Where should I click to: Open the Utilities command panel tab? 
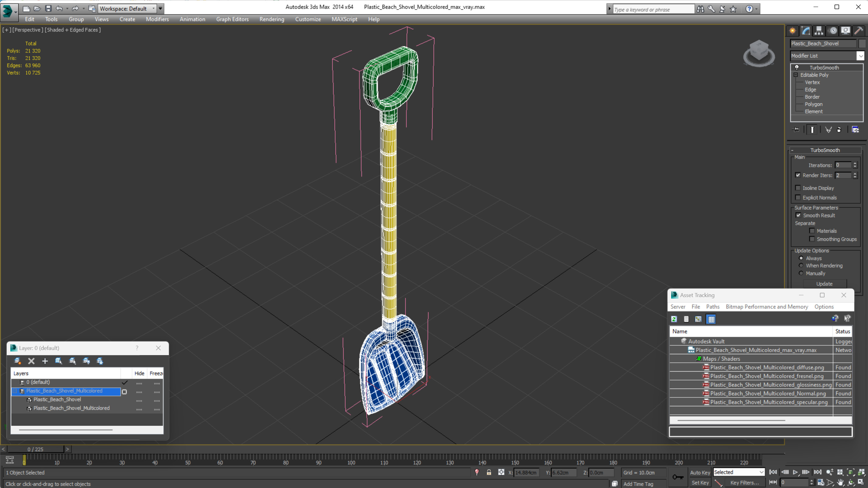pos(859,31)
